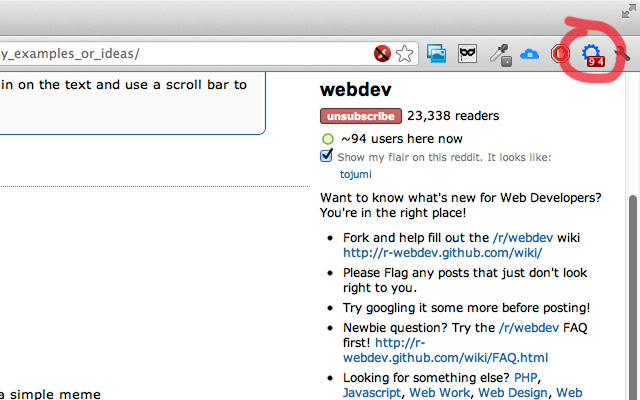
Task: Go to the Javascript subreddit link
Action: (372, 393)
